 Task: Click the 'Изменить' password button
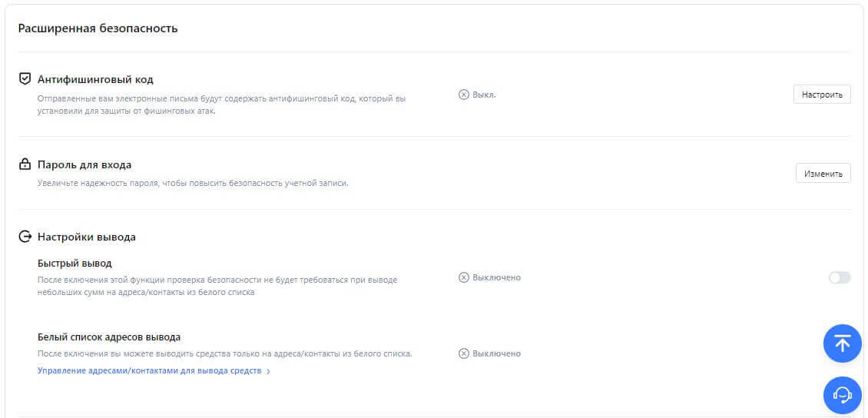point(823,173)
